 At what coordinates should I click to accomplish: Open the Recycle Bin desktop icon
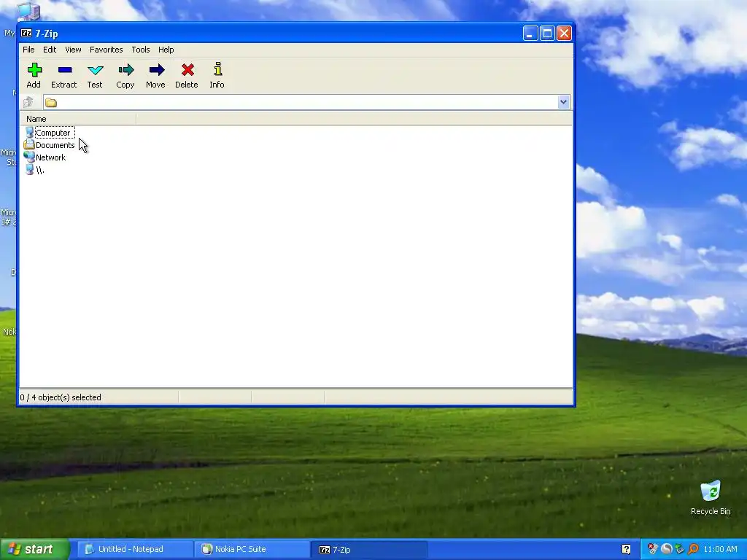(711, 491)
